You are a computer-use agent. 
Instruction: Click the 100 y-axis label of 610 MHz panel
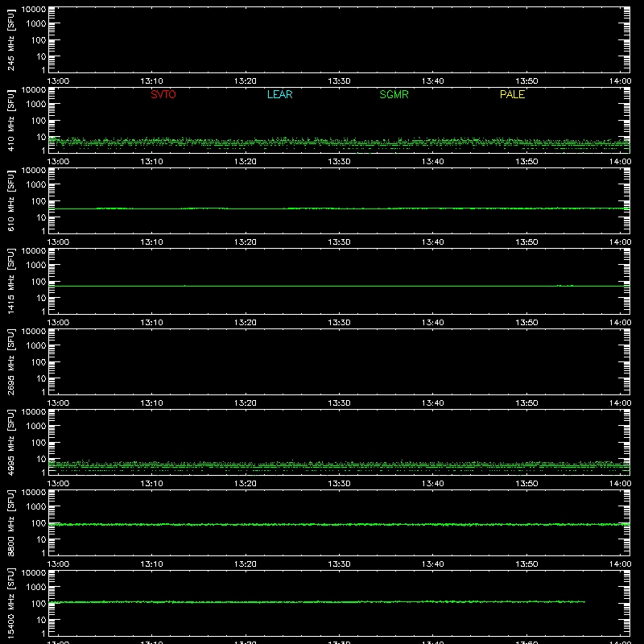(x=39, y=201)
